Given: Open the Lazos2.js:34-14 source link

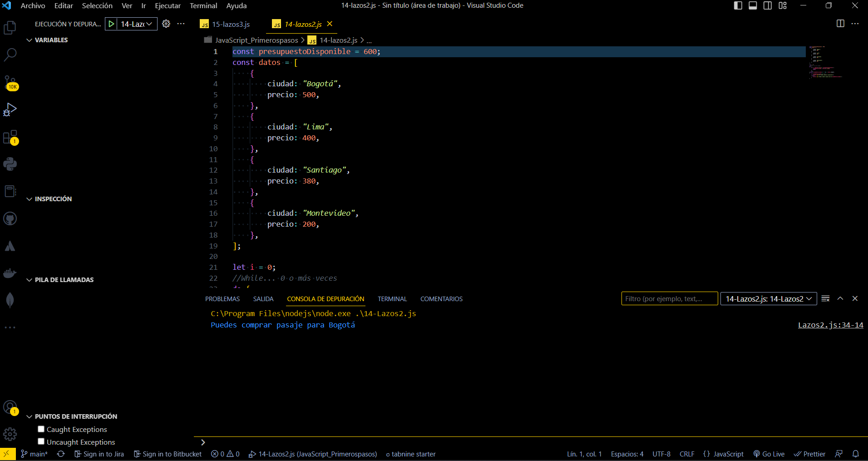Looking at the screenshot, I should [x=830, y=325].
